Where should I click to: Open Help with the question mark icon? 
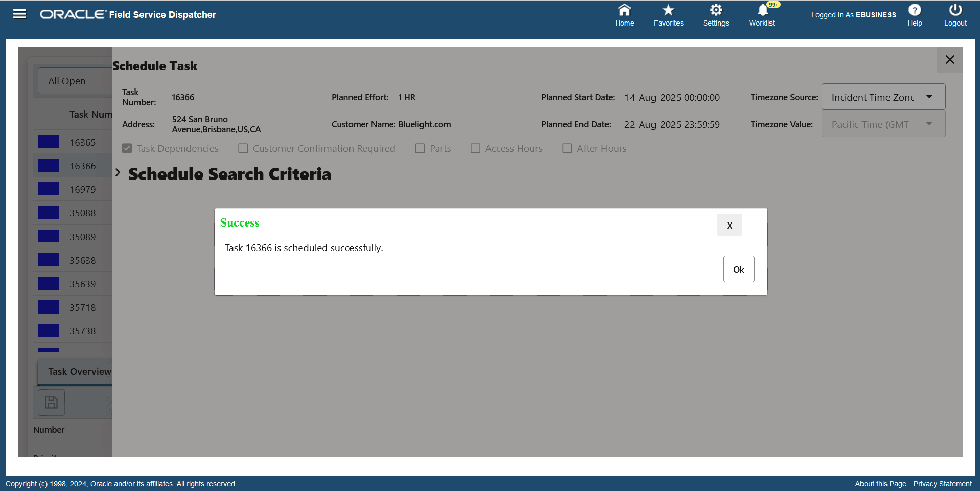coord(914,14)
